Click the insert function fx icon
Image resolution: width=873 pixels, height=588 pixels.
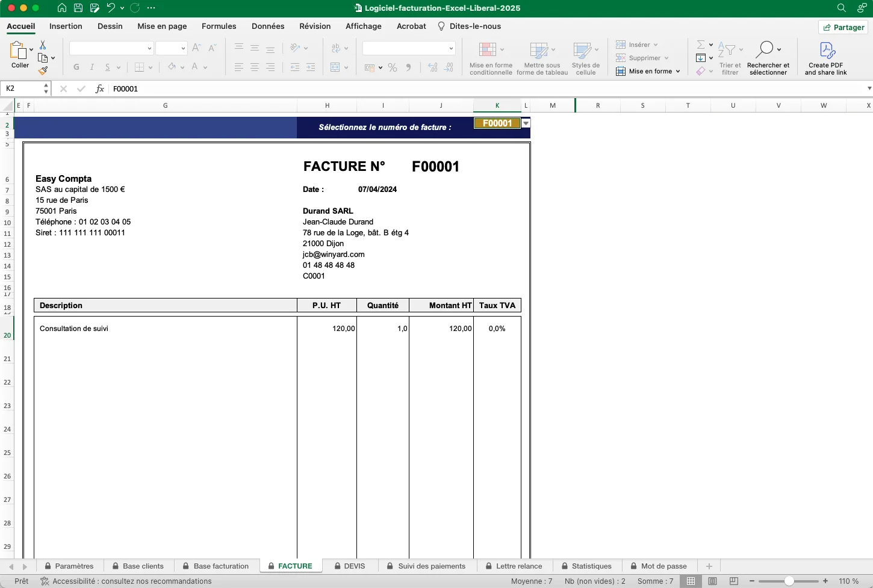pyautogui.click(x=100, y=88)
